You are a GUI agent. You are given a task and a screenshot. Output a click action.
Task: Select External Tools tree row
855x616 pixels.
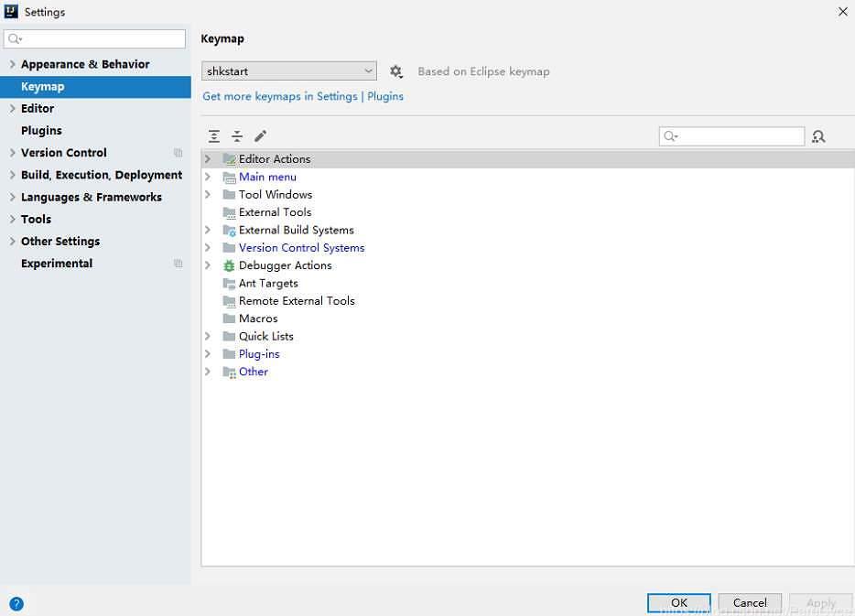(x=528, y=212)
